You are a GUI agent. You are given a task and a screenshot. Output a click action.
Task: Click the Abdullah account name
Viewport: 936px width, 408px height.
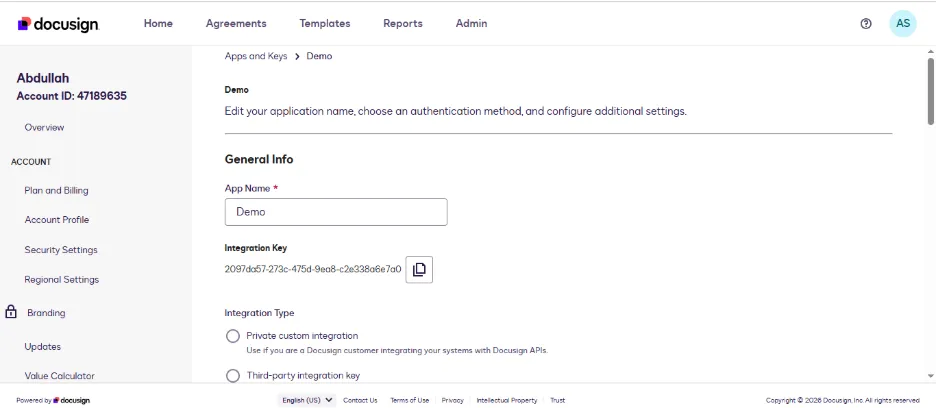pyautogui.click(x=43, y=78)
